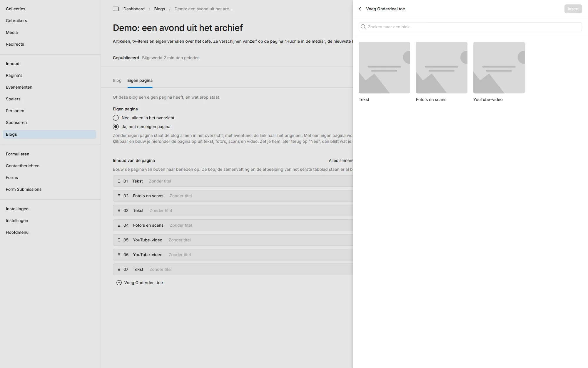Choose the Tekst block thumbnail
The width and height of the screenshot is (588, 368).
click(384, 68)
